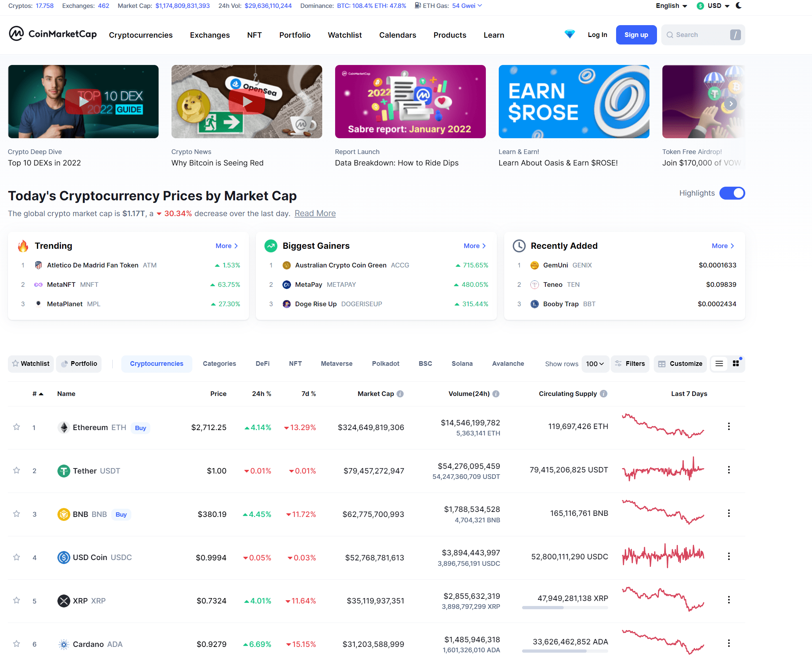Click the Search input field
The height and width of the screenshot is (662, 812).
(x=703, y=35)
